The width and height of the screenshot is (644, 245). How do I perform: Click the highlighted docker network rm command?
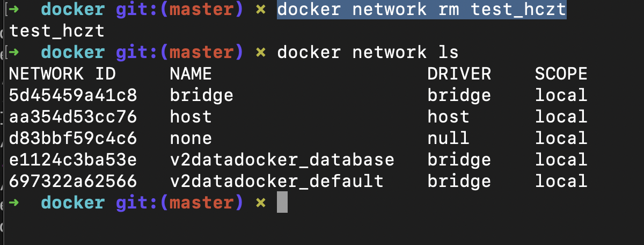click(x=422, y=9)
